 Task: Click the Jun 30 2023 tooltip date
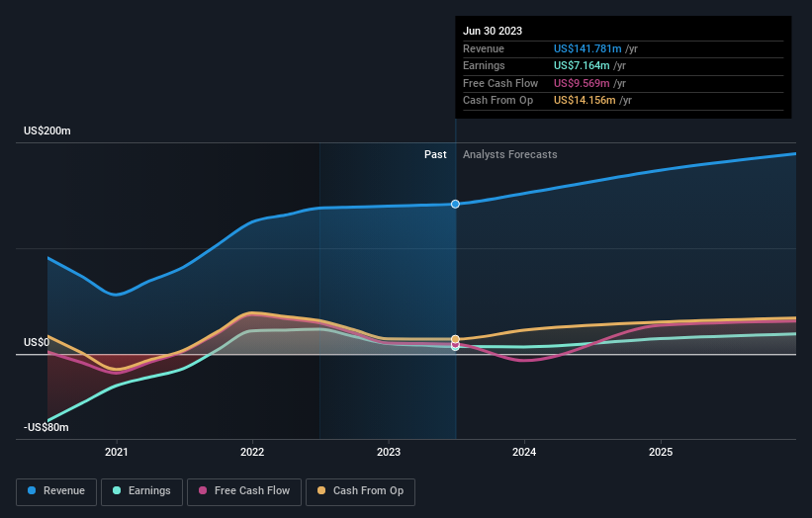pyautogui.click(x=493, y=31)
